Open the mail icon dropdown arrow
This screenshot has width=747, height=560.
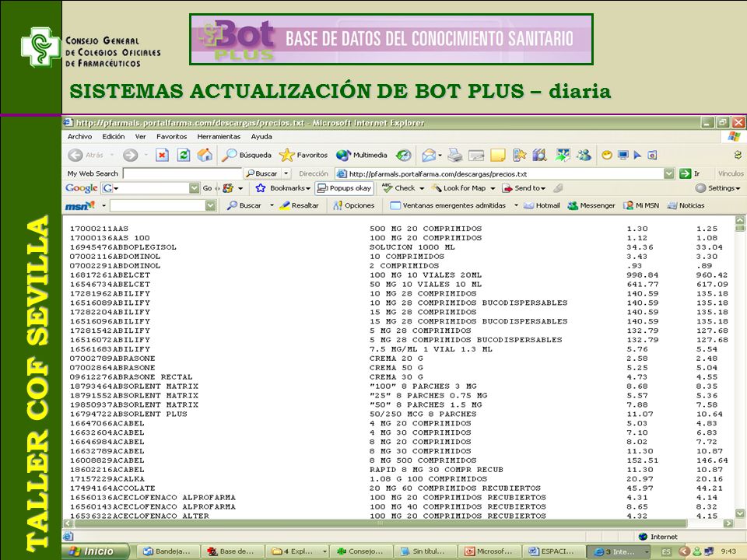coord(440,156)
